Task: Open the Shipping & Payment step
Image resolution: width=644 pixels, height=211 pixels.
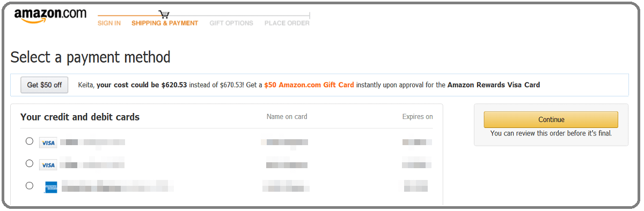Action: pos(165,23)
